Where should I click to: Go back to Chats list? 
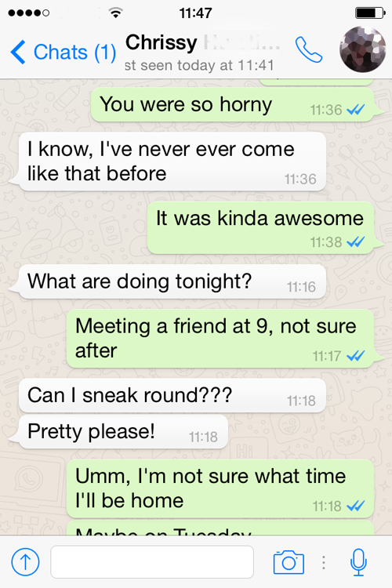63,52
